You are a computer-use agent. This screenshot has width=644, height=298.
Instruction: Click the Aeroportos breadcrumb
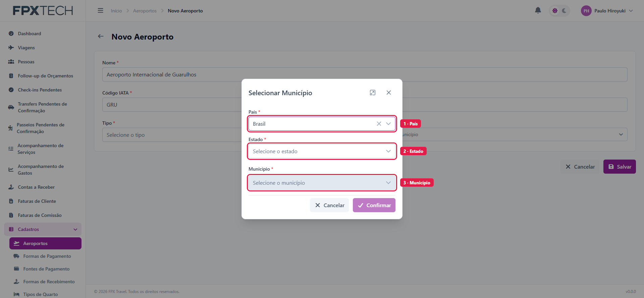click(145, 11)
